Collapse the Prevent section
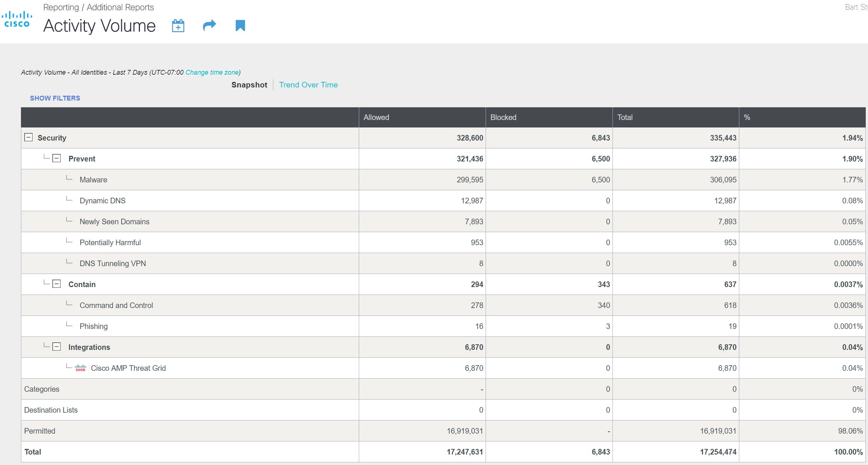868x465 pixels. (56, 158)
